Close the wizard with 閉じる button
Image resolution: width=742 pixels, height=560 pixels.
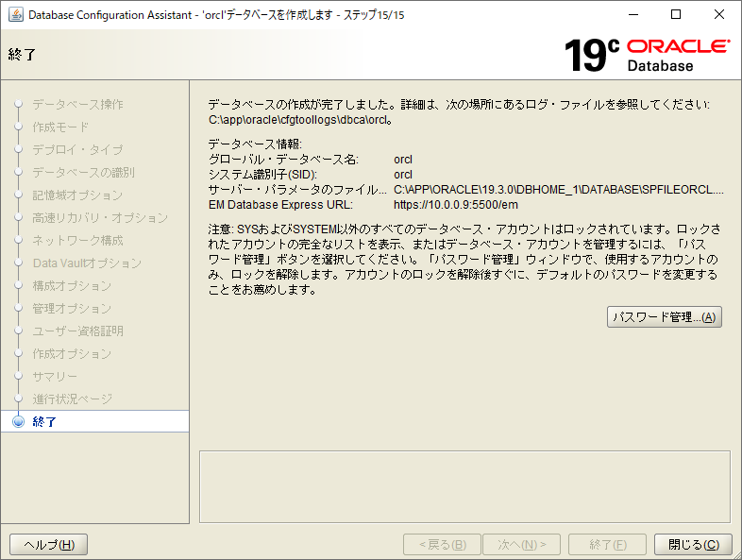693,544
